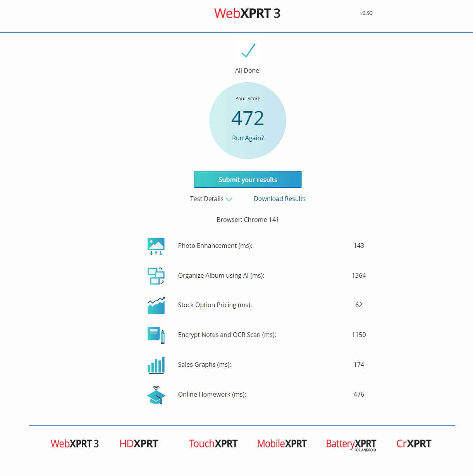
Task: Click the All Done! text
Action: [248, 70]
